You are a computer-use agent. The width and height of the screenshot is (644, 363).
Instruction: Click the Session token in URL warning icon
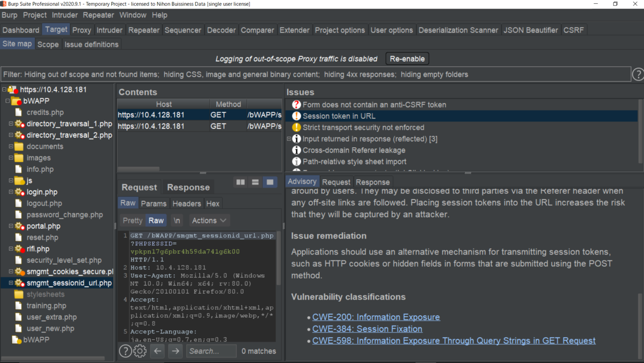tap(296, 116)
